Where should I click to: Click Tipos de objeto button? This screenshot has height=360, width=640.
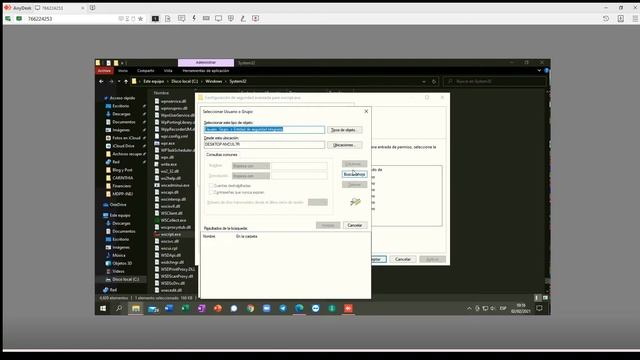(x=344, y=130)
